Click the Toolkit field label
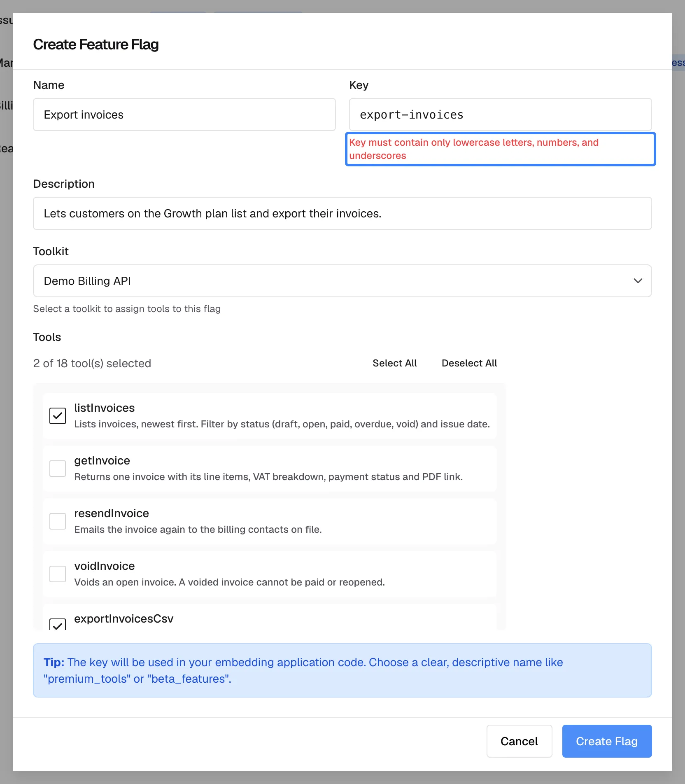This screenshot has width=685, height=784. point(51,251)
